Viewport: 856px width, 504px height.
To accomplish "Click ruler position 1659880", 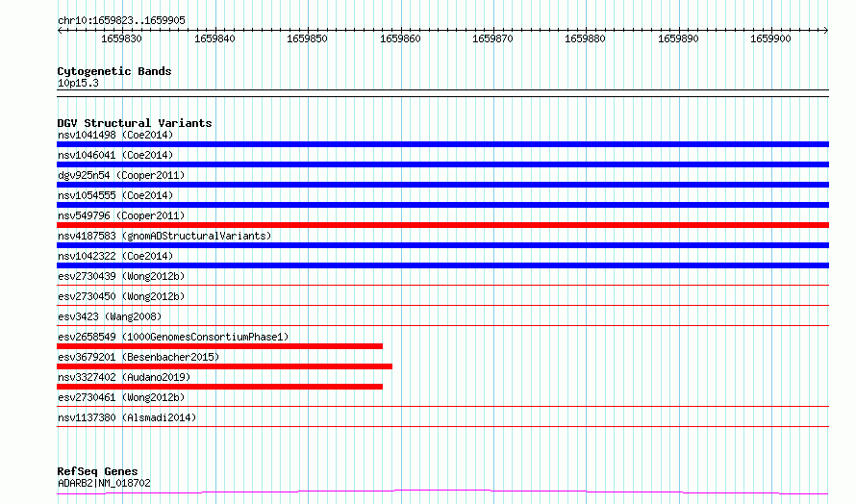I will click(x=585, y=38).
